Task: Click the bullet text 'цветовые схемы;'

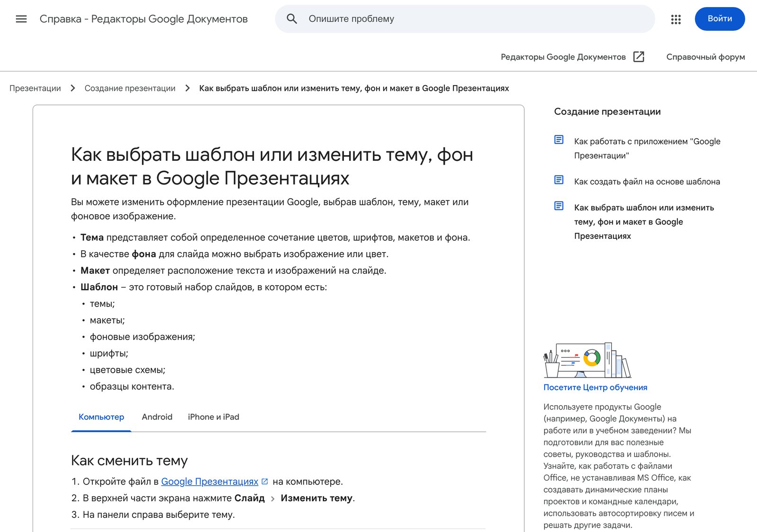Action: click(x=128, y=370)
